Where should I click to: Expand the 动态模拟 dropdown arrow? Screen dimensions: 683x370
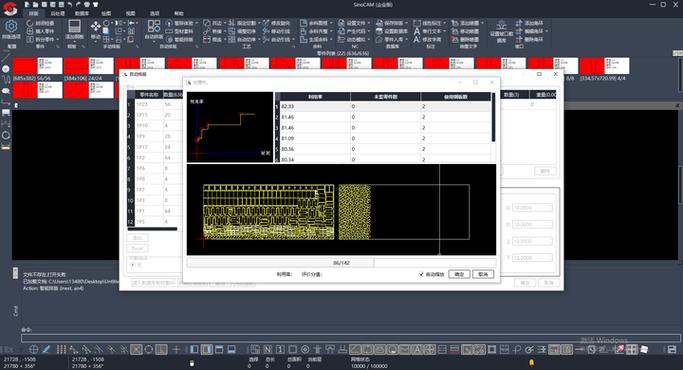point(369,39)
